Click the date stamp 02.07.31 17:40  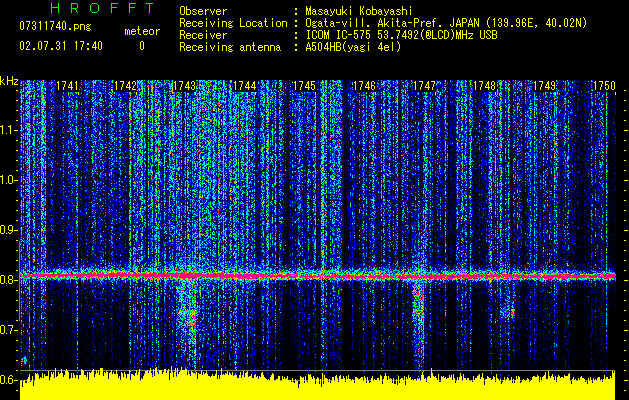[x=61, y=46]
